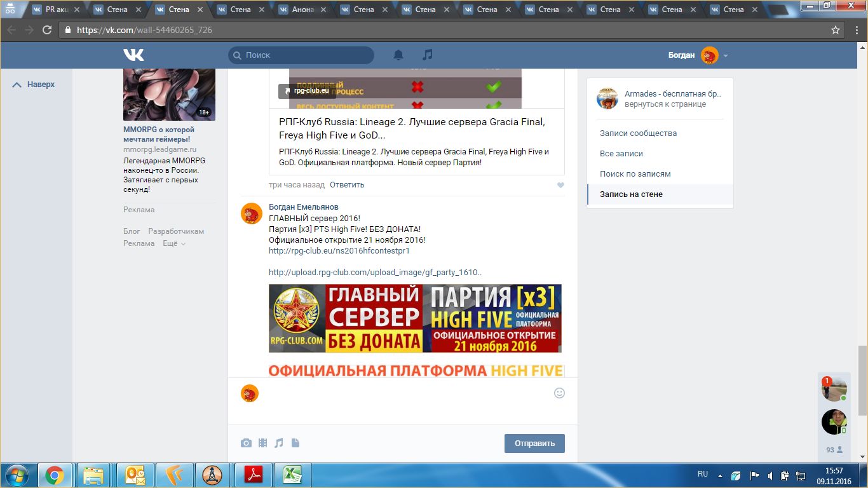Select Записи сообщества in sidebar
868x488 pixels.
click(638, 133)
